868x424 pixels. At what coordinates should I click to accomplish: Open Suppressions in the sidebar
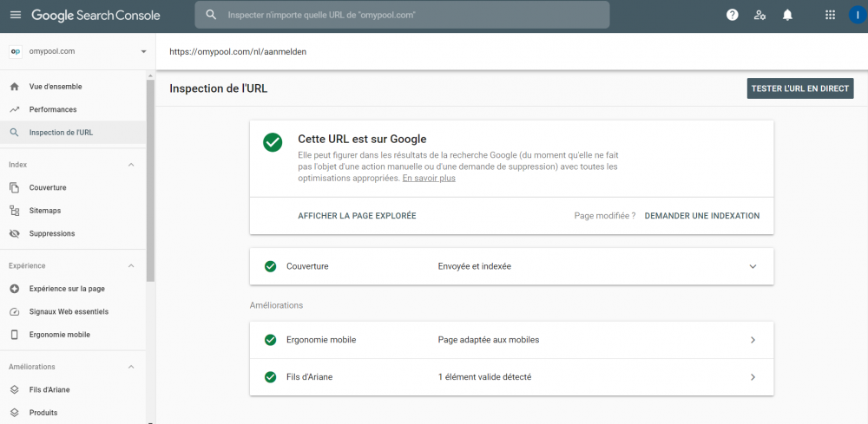pos(51,233)
